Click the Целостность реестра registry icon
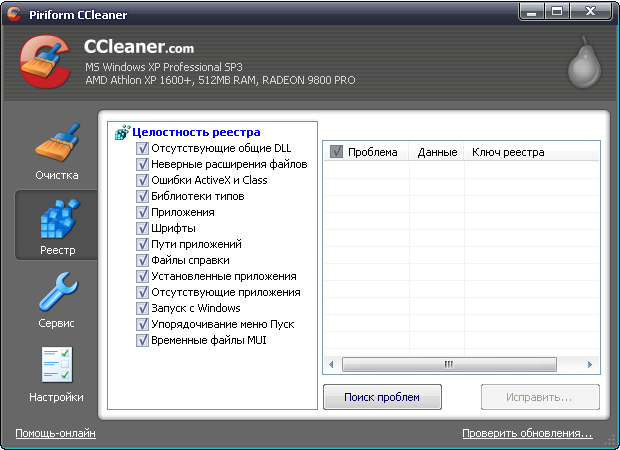 point(122,132)
